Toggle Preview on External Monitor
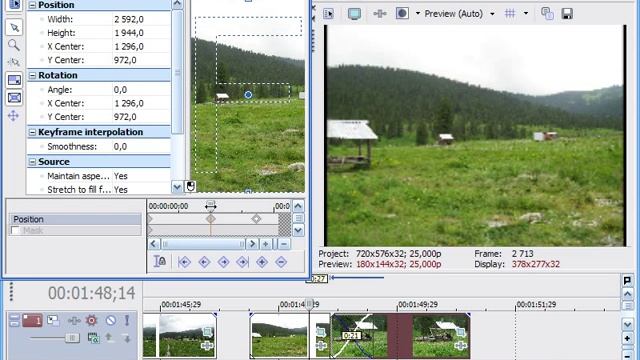640x360 pixels. click(x=354, y=14)
